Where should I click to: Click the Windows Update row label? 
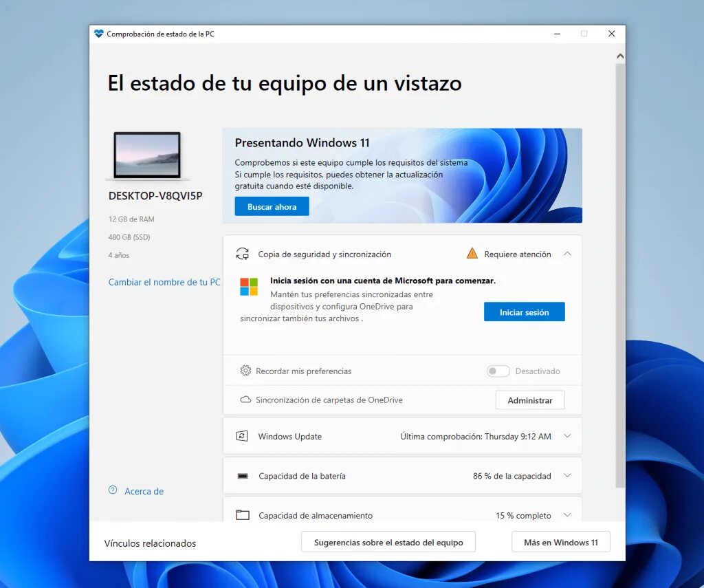pyautogui.click(x=289, y=436)
